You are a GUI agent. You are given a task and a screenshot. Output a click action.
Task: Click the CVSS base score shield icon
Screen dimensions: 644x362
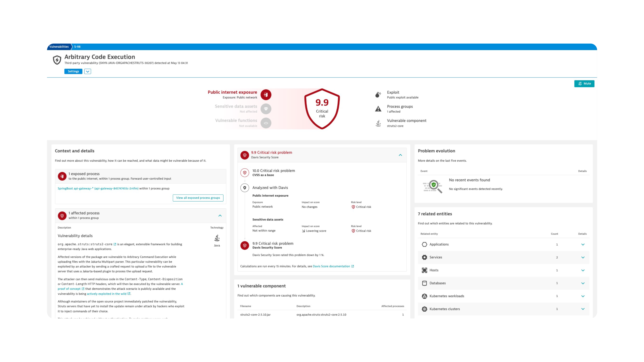click(x=244, y=173)
